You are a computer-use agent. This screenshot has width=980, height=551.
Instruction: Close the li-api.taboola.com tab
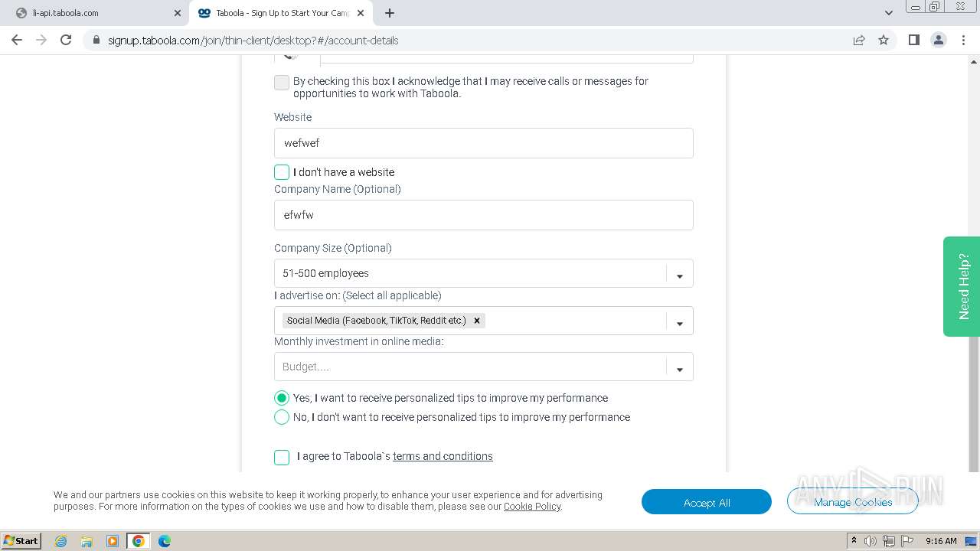[x=178, y=13]
